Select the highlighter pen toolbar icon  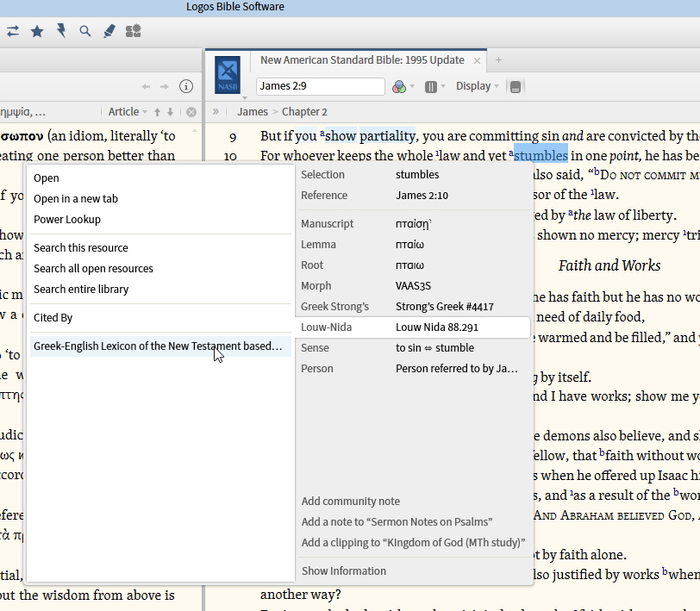[x=109, y=31]
